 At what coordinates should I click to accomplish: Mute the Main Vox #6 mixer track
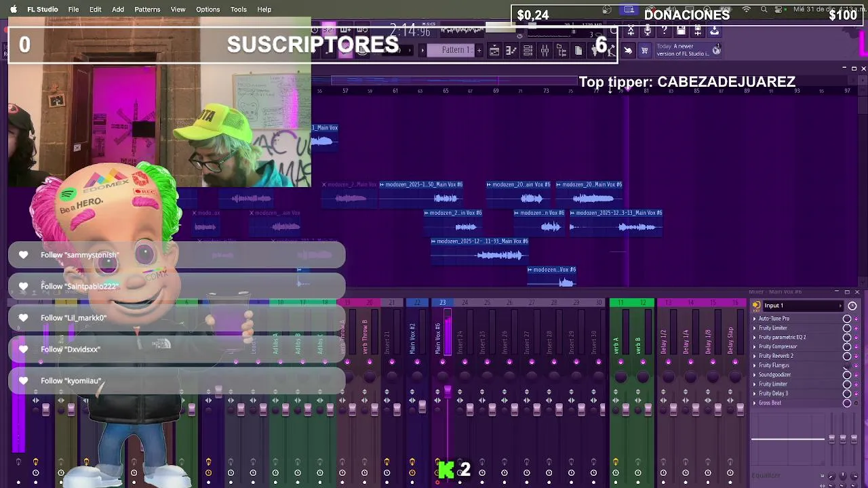[x=443, y=361]
